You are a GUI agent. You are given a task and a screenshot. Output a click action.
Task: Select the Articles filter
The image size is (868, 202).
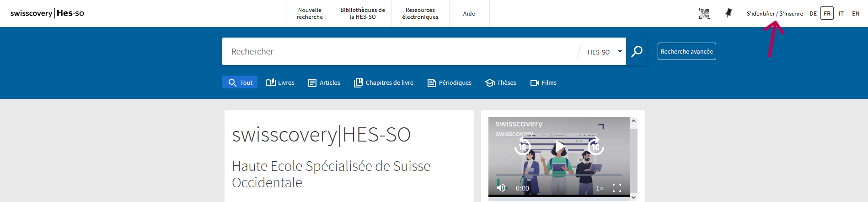[x=324, y=82]
